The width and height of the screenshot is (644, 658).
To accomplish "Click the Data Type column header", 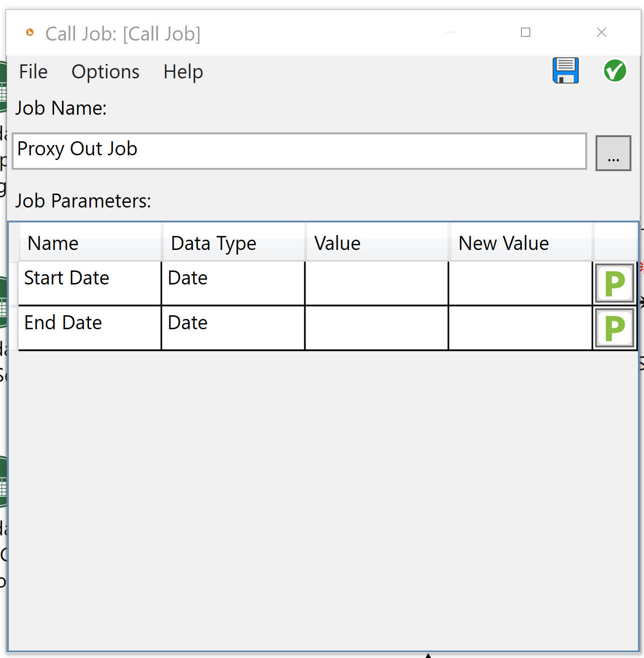I will coord(233,242).
